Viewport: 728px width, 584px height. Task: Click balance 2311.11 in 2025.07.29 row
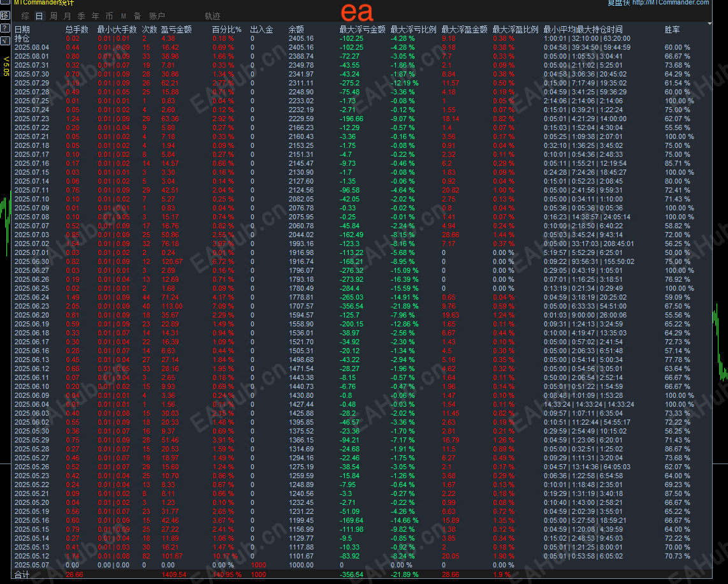pyautogui.click(x=301, y=83)
